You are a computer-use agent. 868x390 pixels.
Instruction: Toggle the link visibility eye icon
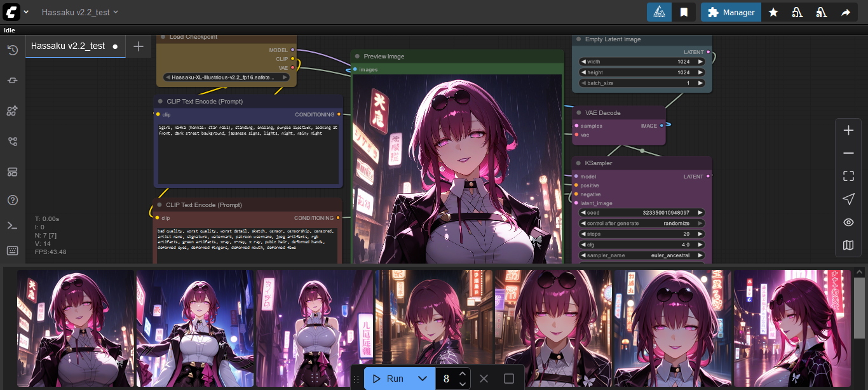(x=848, y=222)
